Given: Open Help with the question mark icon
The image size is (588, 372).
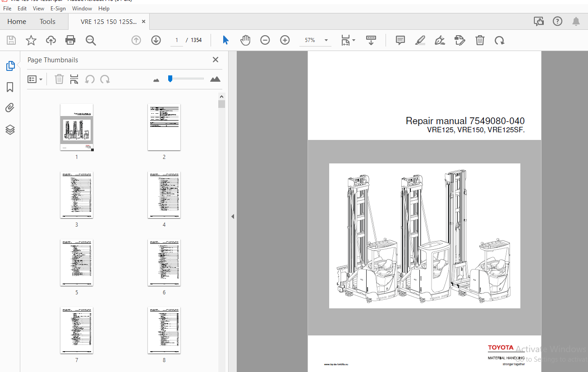Looking at the screenshot, I should [557, 21].
